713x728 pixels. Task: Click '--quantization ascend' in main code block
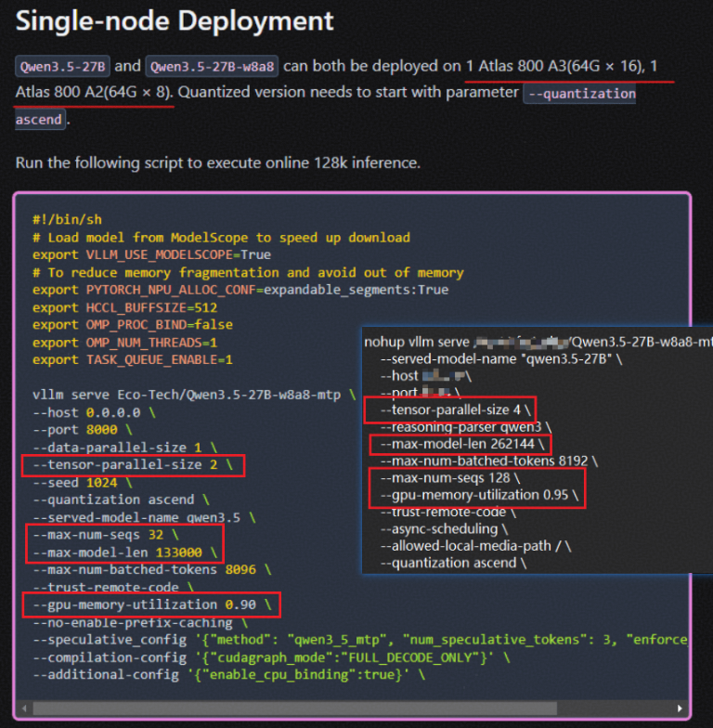coord(121,500)
